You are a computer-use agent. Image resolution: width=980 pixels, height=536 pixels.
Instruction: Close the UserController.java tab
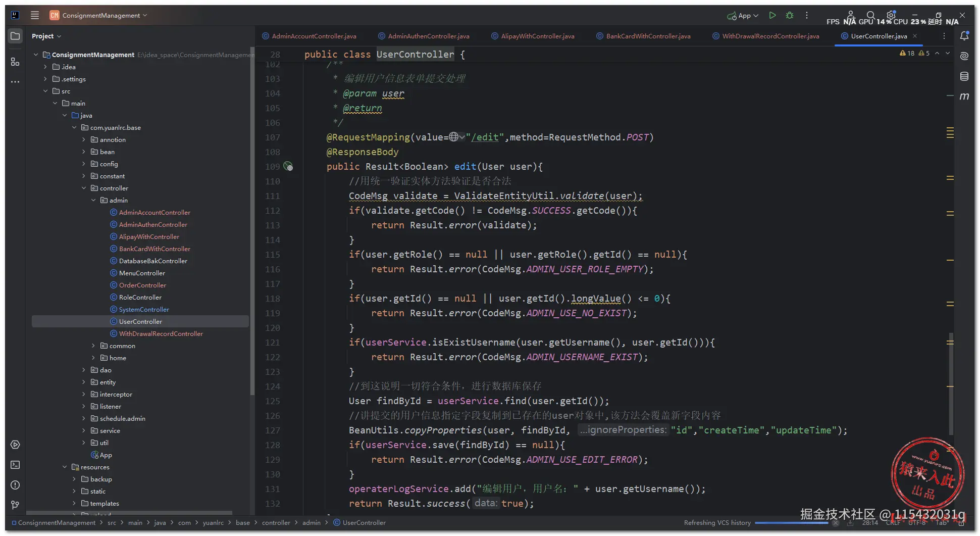point(915,36)
